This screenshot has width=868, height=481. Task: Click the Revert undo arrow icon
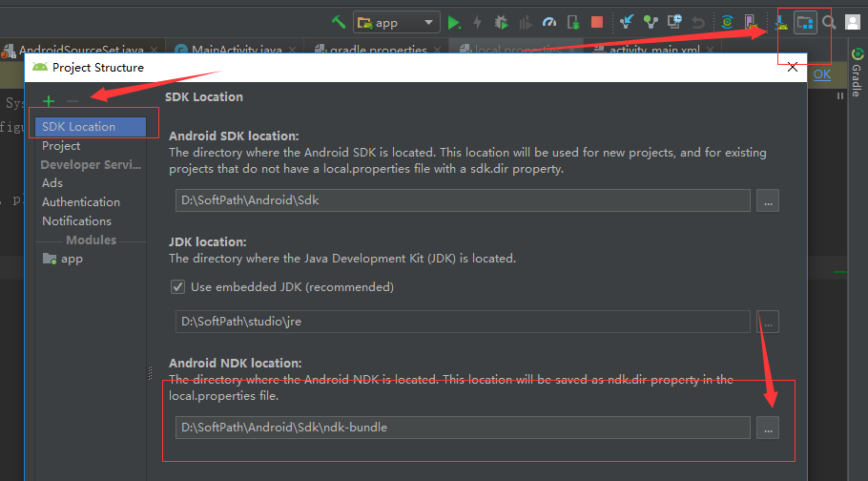tap(698, 23)
